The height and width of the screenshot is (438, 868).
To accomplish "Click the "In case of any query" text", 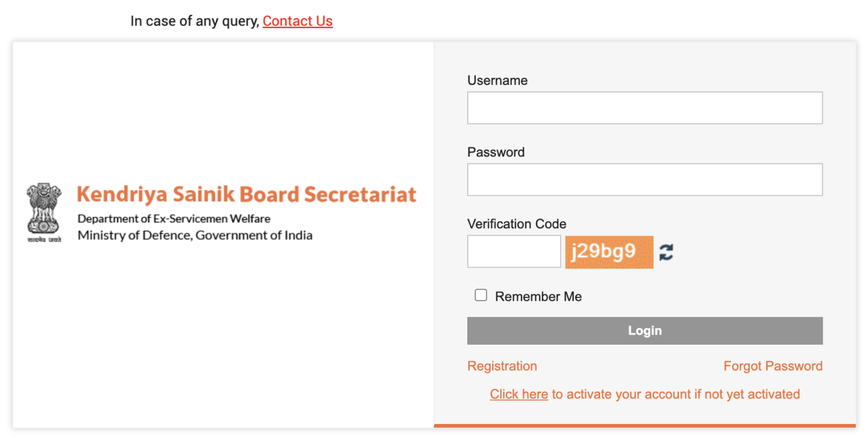I will [195, 21].
